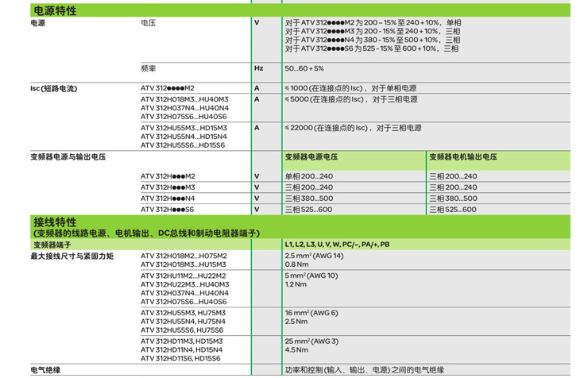The image size is (588, 378).
Task: Select the 2.5 mm² (AWG 14) value
Action: (314, 256)
